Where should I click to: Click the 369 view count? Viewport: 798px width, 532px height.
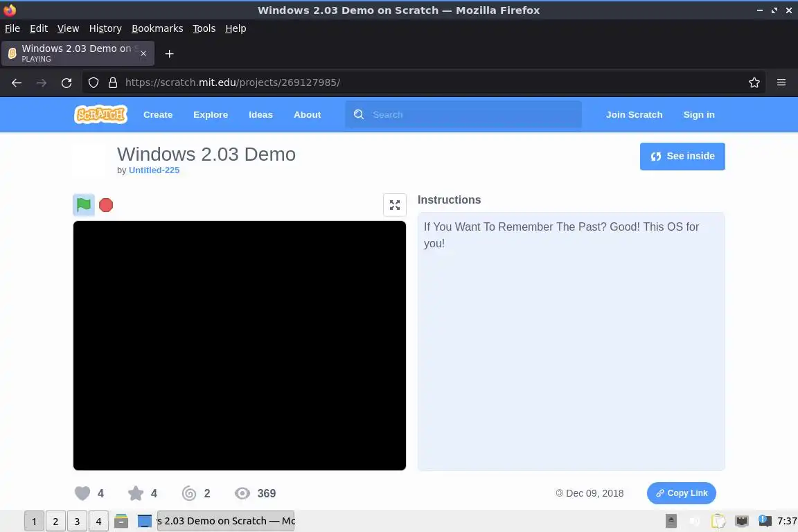pos(266,493)
